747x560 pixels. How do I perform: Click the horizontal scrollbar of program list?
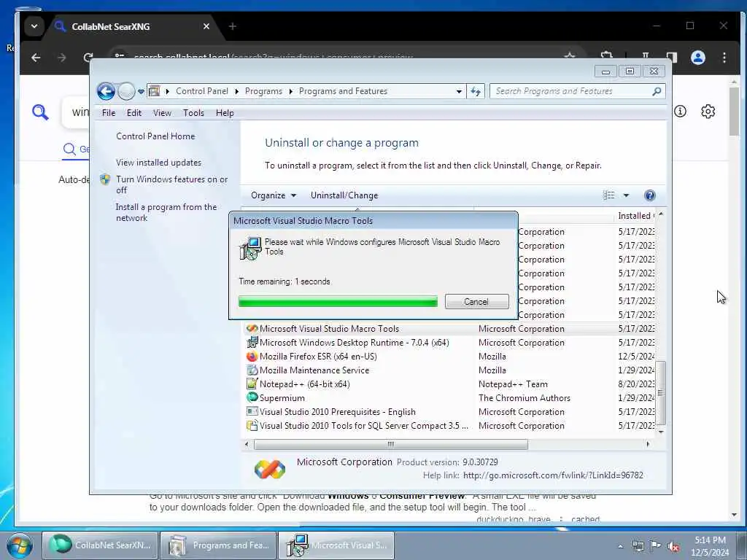(x=391, y=444)
